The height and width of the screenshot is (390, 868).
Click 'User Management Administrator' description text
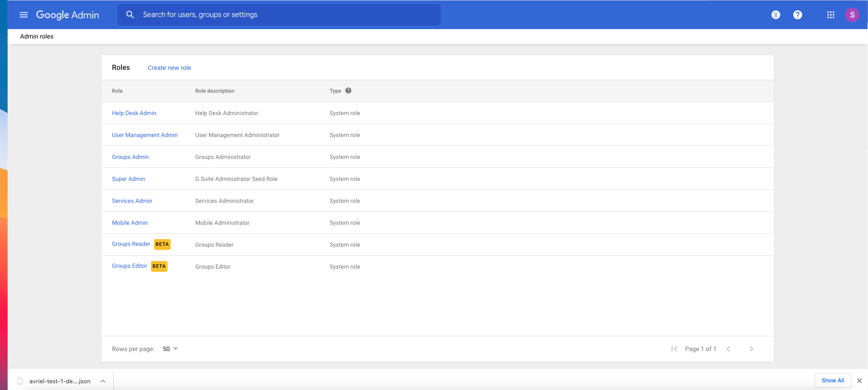[x=237, y=135]
